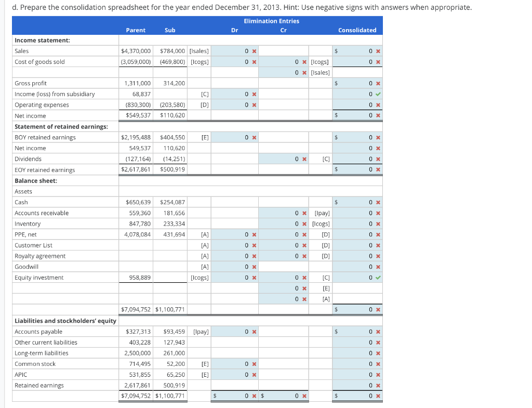Click red X beside Customer List consolidated amount
532x408 pixels.
click(378, 245)
